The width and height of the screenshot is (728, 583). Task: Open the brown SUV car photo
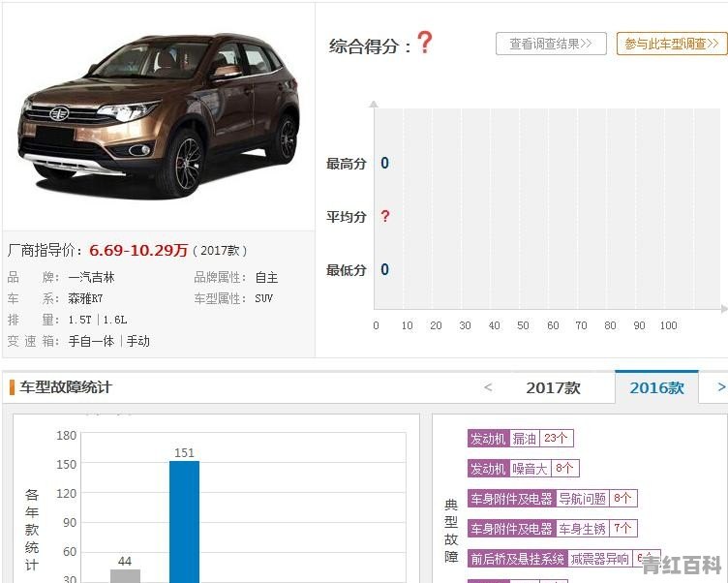pos(159,115)
